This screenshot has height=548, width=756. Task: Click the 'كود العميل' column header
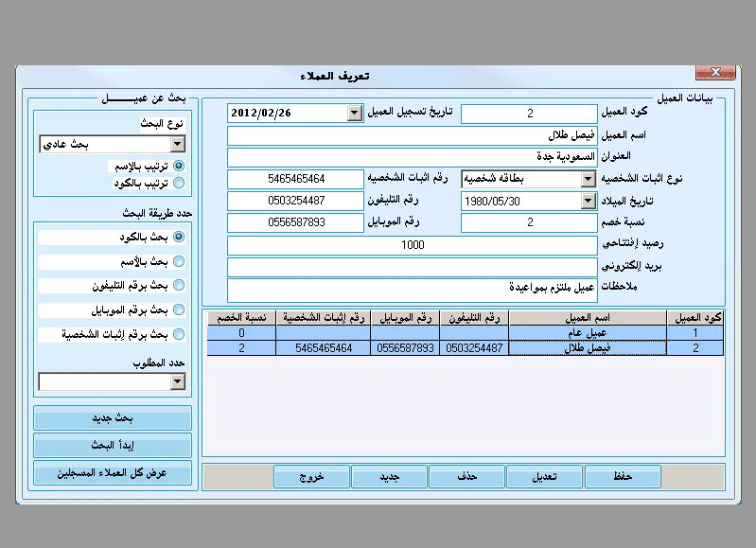point(695,317)
